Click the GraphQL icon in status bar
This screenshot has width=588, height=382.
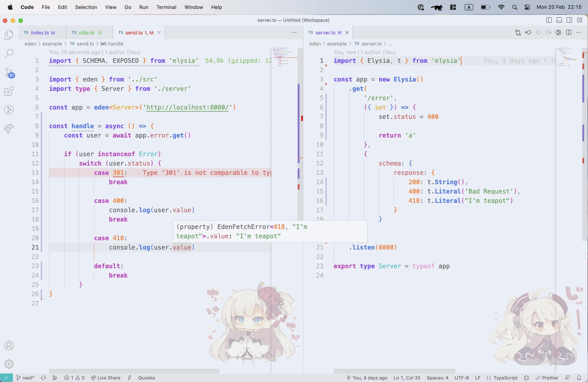[526, 378]
